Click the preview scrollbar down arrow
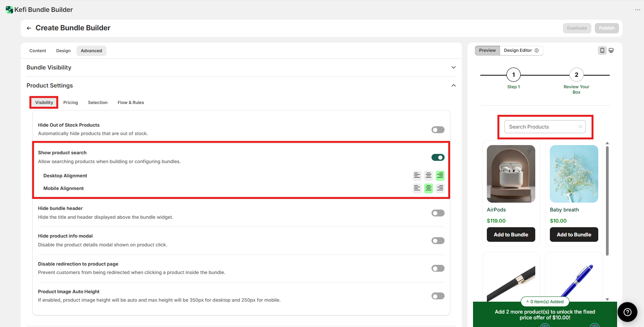The height and width of the screenshot is (327, 644). pos(607,299)
